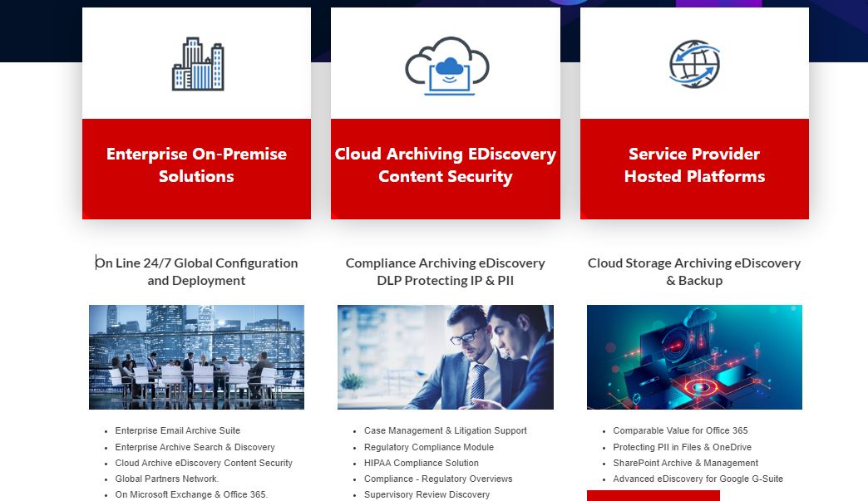Click the Enterprise Email Archive Suite item
The height and width of the screenshot is (501, 868).
178,430
